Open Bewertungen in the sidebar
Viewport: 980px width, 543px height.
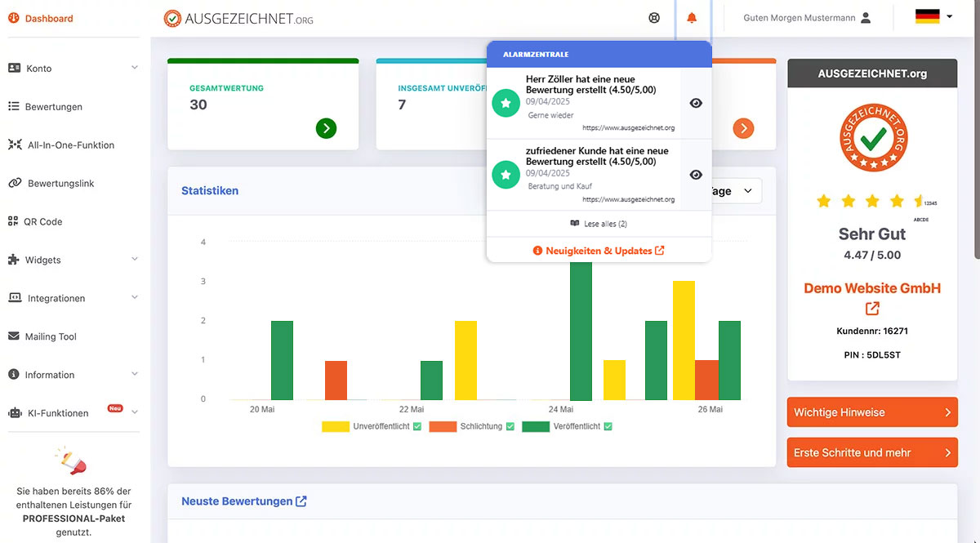[x=53, y=107]
